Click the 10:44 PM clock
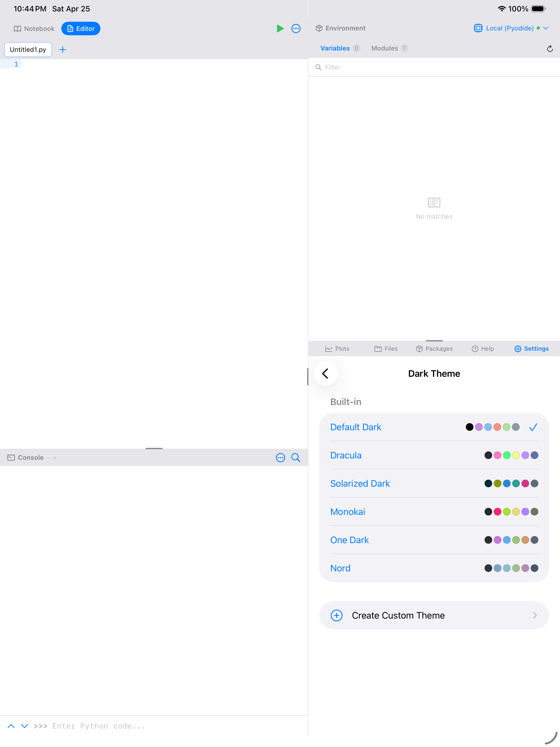Image resolution: width=560 pixels, height=747 pixels. tap(30, 9)
